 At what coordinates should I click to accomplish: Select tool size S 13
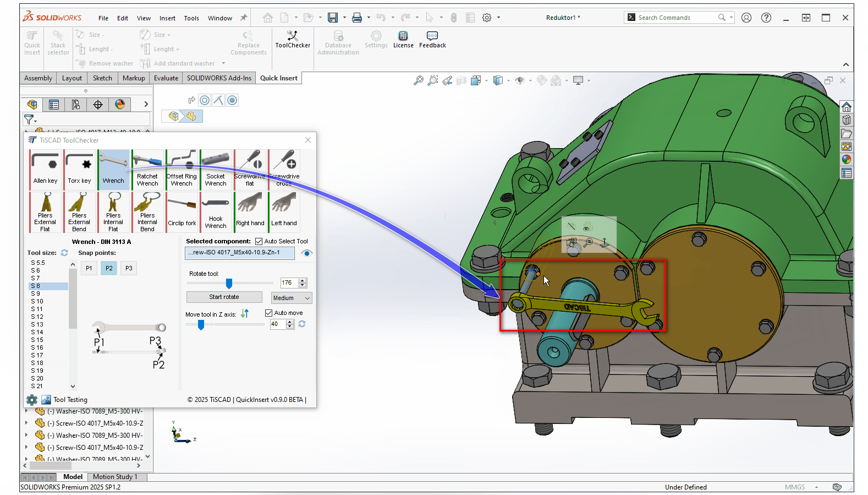pos(49,324)
